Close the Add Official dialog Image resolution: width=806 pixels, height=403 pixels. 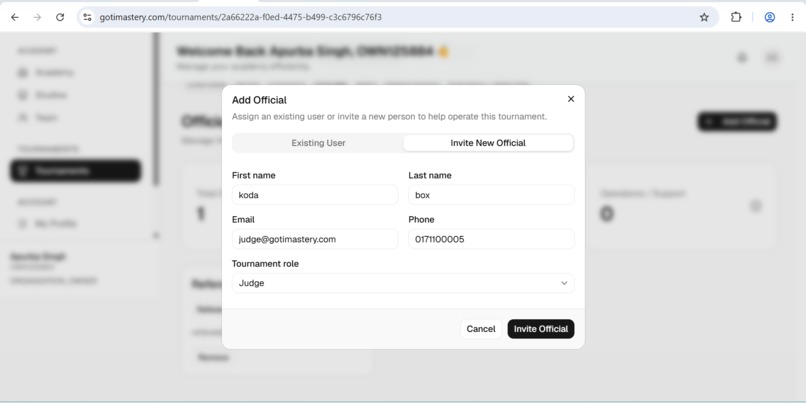pyautogui.click(x=571, y=99)
